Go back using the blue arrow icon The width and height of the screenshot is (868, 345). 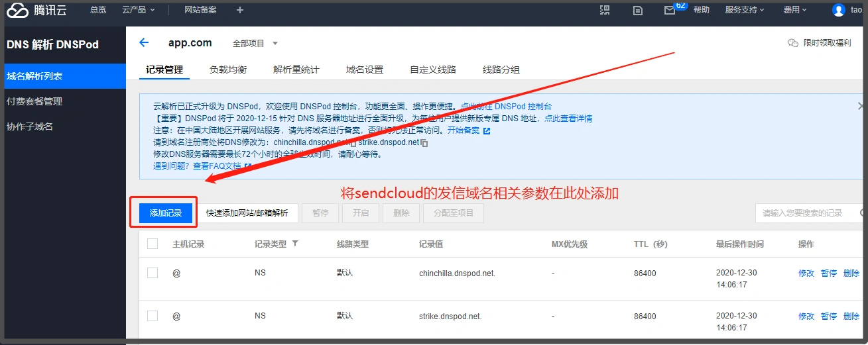144,42
